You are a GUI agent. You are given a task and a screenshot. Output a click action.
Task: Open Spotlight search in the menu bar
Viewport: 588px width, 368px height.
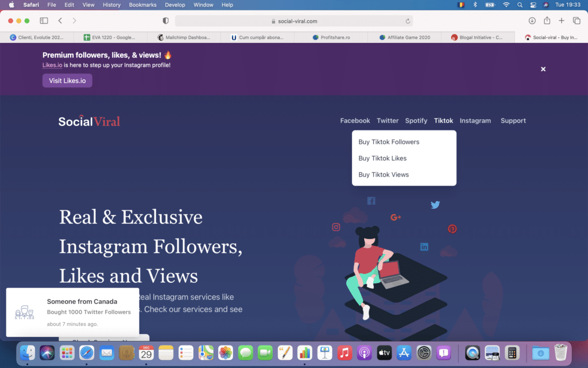tap(520, 5)
